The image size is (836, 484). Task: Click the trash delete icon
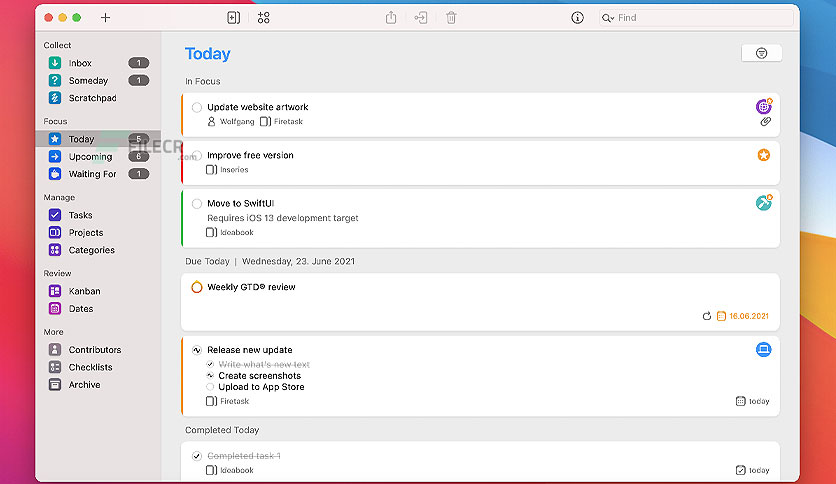tap(451, 18)
